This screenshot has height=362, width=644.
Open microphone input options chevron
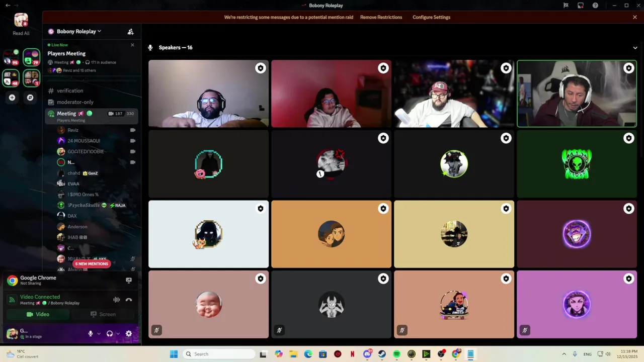(x=99, y=333)
